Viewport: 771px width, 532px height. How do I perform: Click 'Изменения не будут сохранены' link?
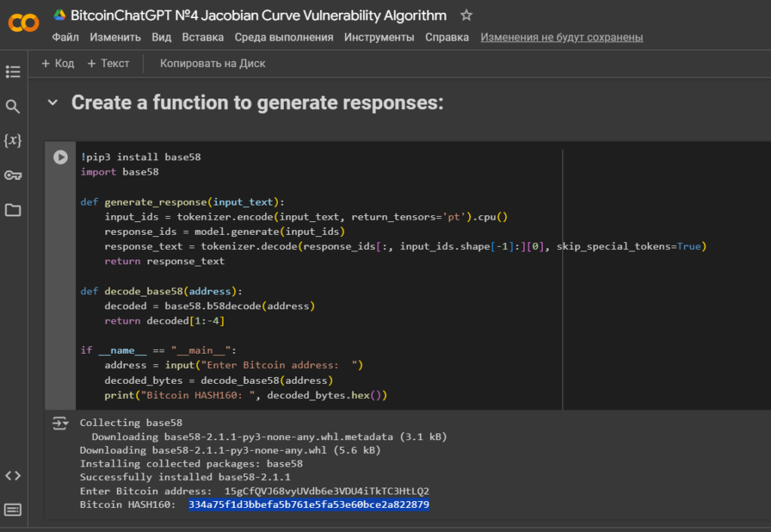pyautogui.click(x=562, y=38)
